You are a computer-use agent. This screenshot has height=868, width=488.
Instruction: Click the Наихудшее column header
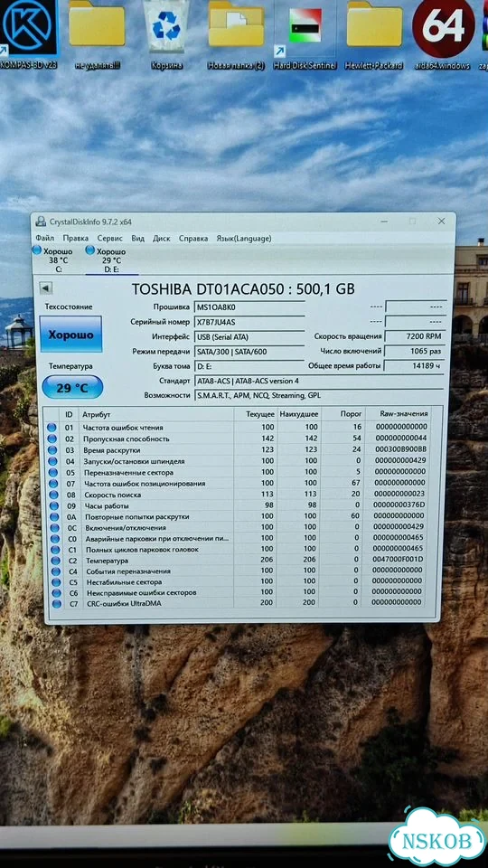point(298,413)
